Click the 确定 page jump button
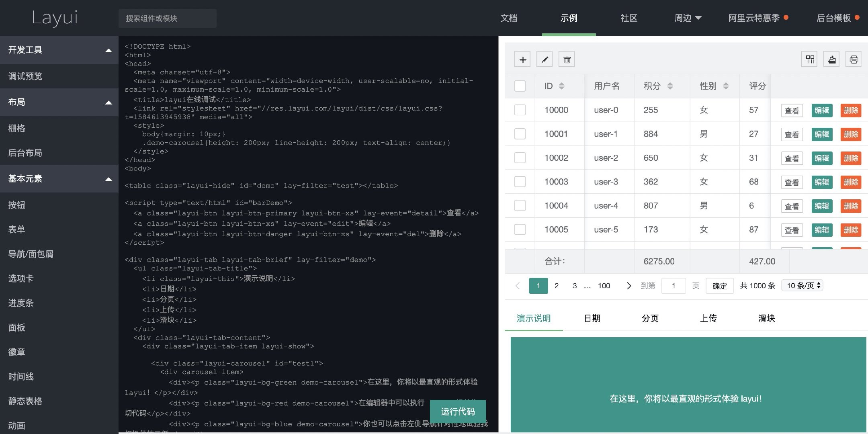Screen dimensions: 868x434 pyautogui.click(x=720, y=286)
